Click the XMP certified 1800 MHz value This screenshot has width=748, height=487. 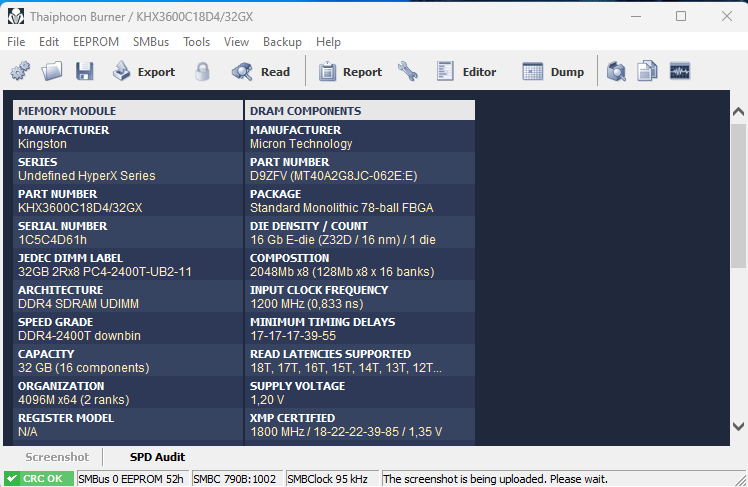click(346, 431)
